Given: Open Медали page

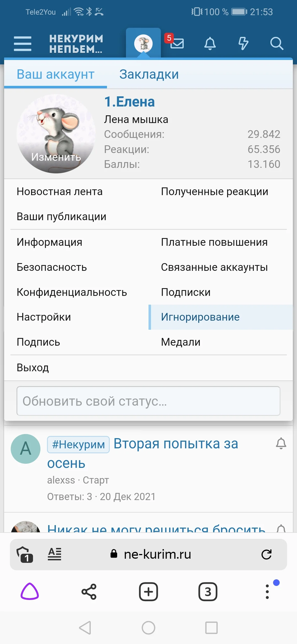Looking at the screenshot, I should [x=221, y=342].
